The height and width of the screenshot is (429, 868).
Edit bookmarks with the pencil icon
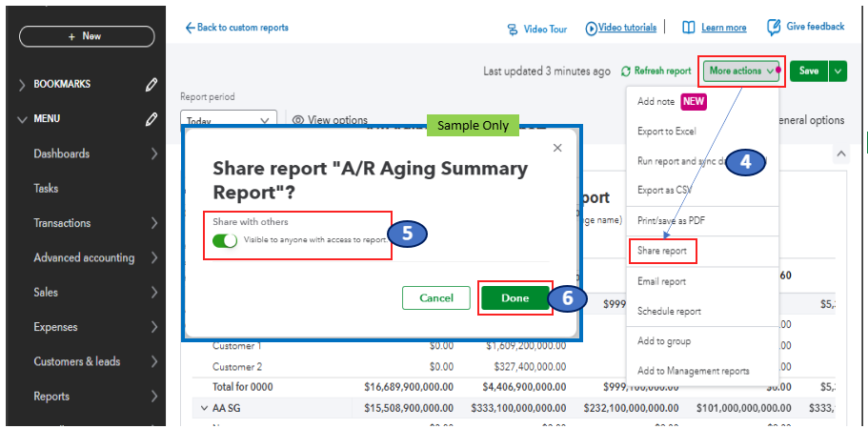tap(151, 85)
